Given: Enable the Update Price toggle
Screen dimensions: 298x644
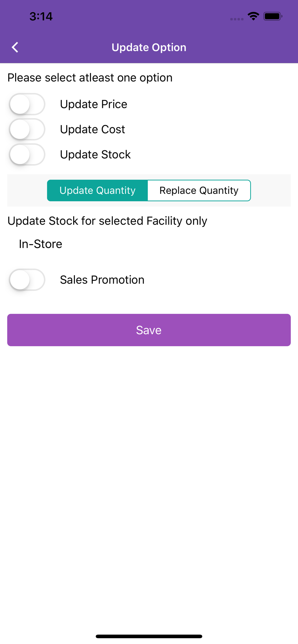Looking at the screenshot, I should tap(27, 104).
